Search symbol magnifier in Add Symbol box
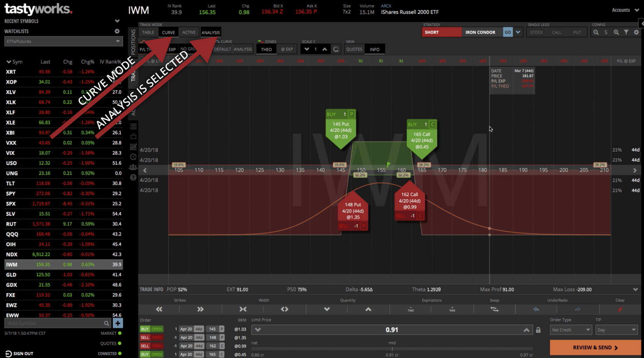Image resolution: width=644 pixels, height=358 pixels. coord(106,323)
